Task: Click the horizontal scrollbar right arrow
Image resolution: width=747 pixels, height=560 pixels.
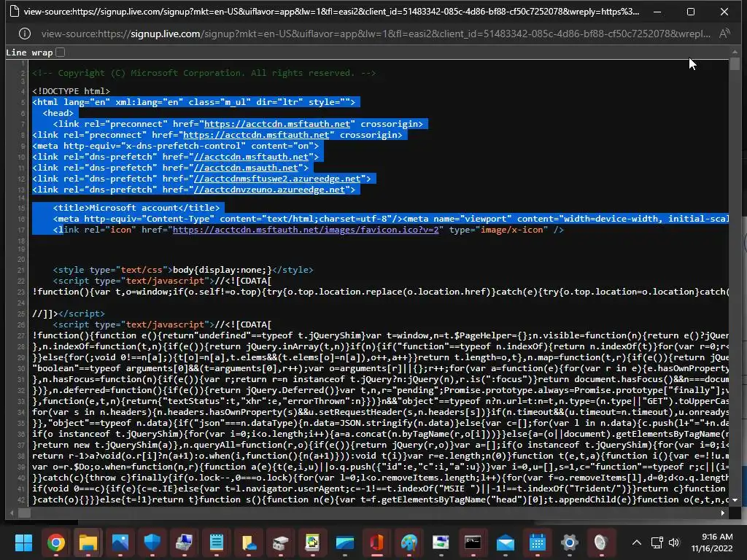Action: 723,513
